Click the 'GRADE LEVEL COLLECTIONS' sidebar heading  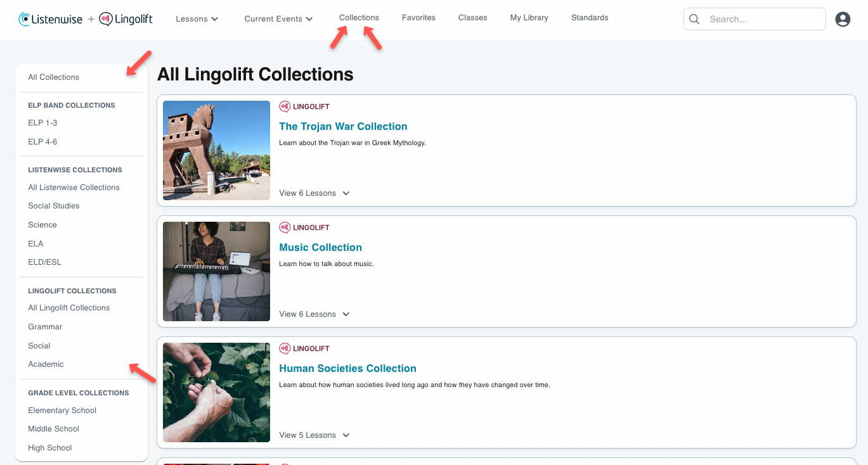coord(79,393)
